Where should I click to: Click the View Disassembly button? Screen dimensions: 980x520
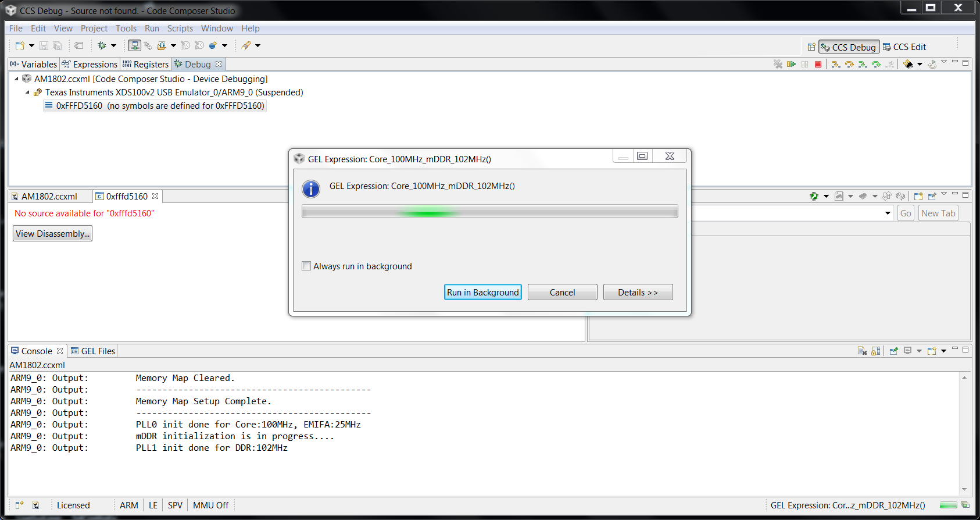coord(53,233)
